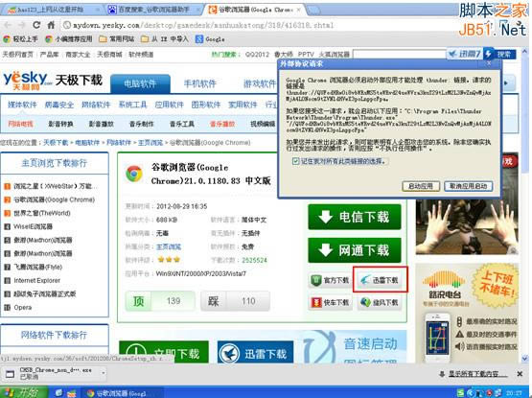This screenshot has height=398, width=532.
Task: Click the 官方下载 shield button
Action: click(330, 280)
